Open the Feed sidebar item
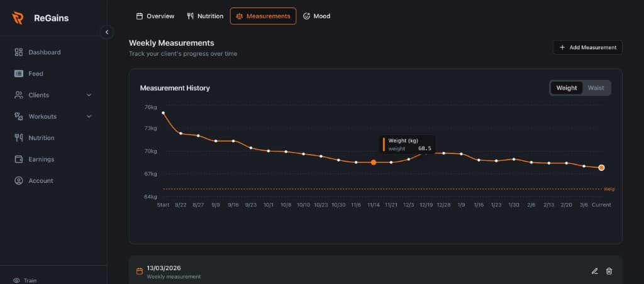 coord(35,74)
